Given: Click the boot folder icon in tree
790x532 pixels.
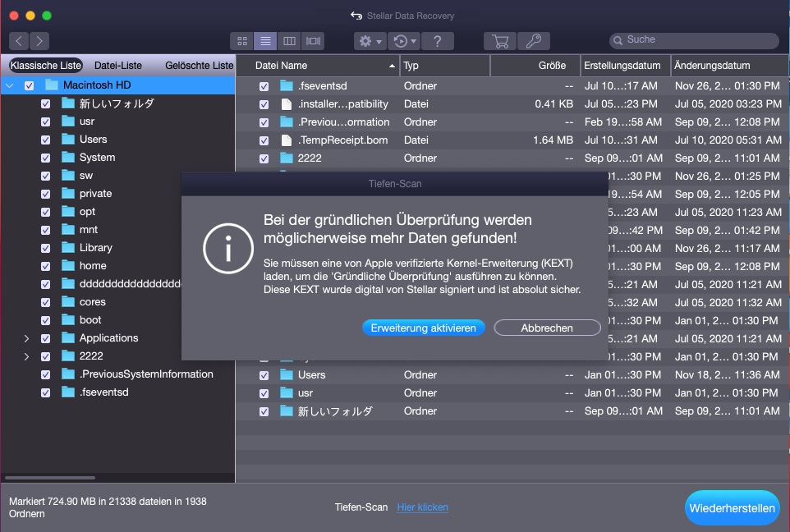Looking at the screenshot, I should [68, 320].
